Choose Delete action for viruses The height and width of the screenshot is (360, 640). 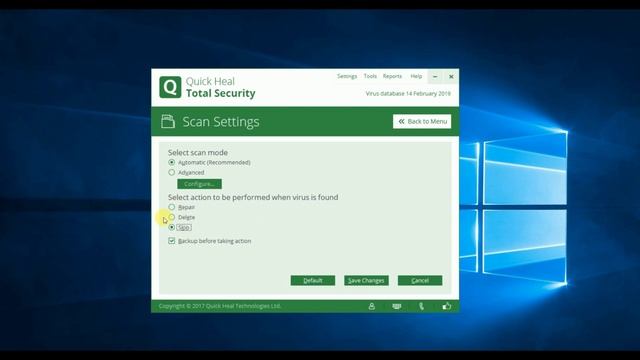tap(171, 217)
